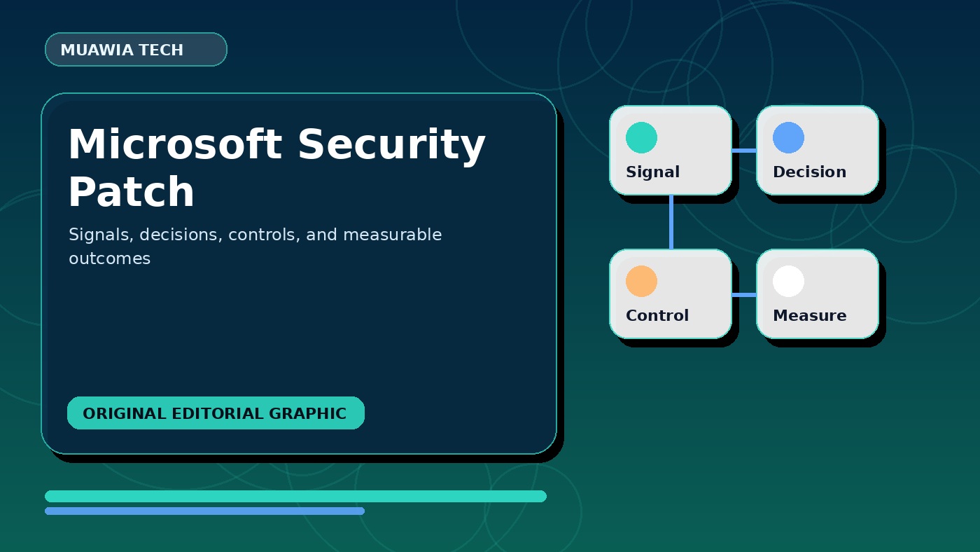
Task: Click the ORIGINAL EDITORIAL GRAPHIC label
Action: point(216,413)
